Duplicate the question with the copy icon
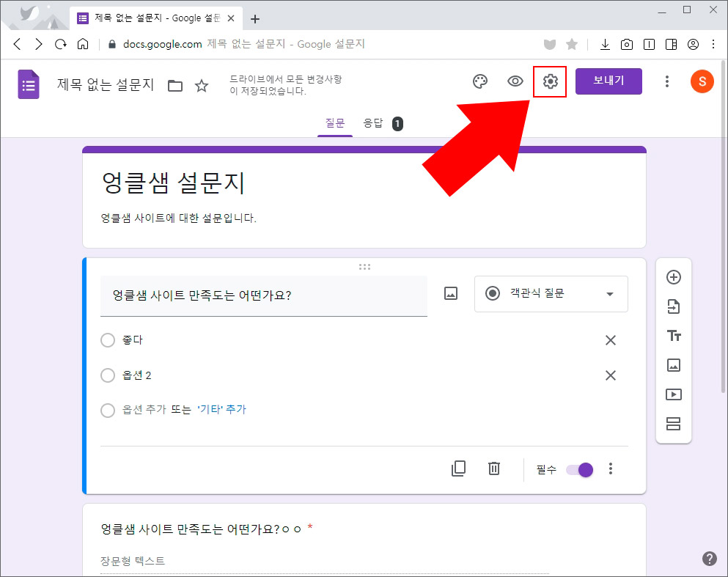 coord(459,468)
